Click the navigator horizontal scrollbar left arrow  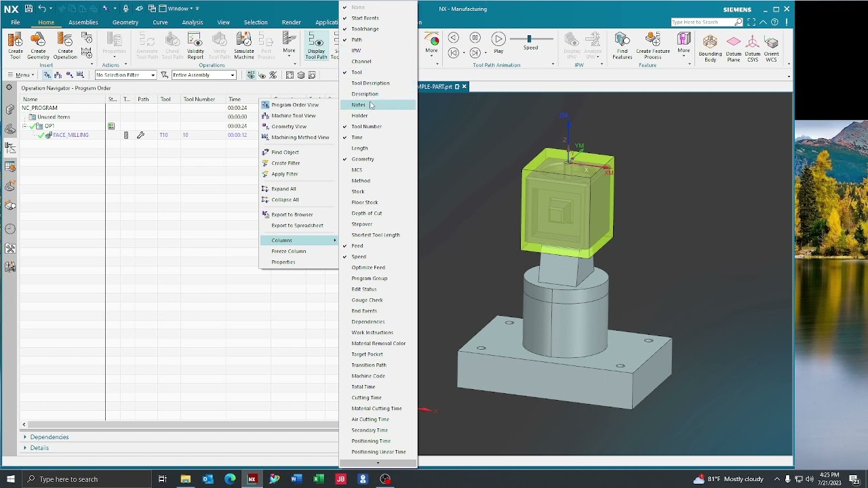(24, 425)
